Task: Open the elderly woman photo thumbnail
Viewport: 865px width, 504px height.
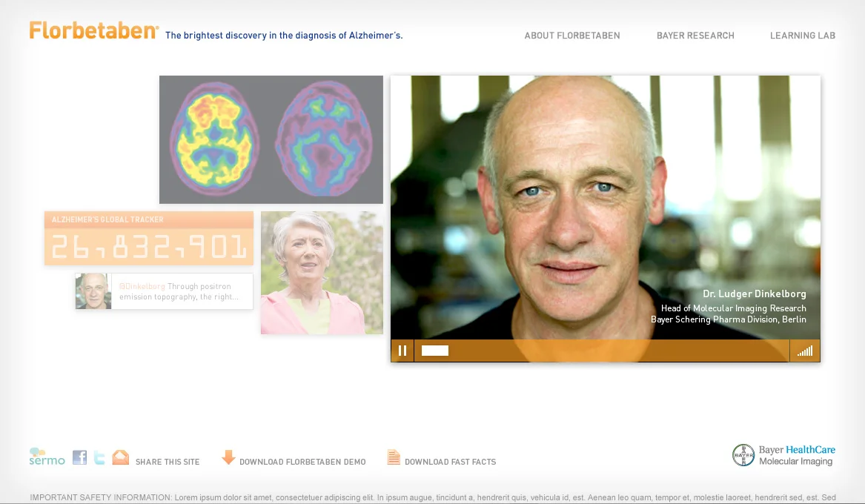Action: [x=322, y=273]
